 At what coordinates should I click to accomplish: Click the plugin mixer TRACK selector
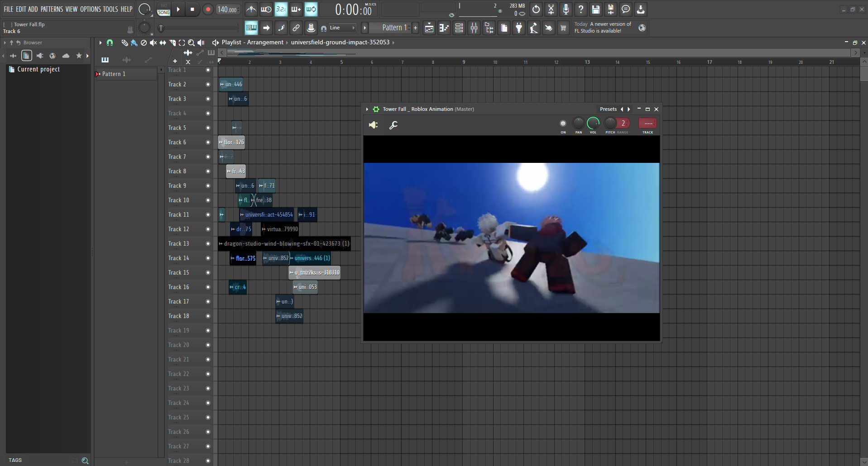[x=647, y=123]
